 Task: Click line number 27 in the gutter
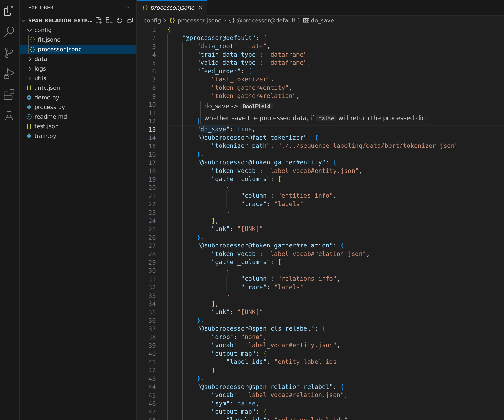152,246
